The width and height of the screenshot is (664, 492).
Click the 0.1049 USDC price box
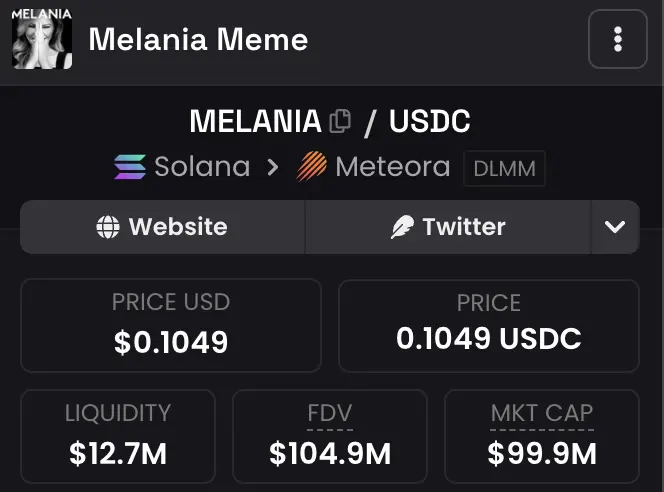click(488, 325)
